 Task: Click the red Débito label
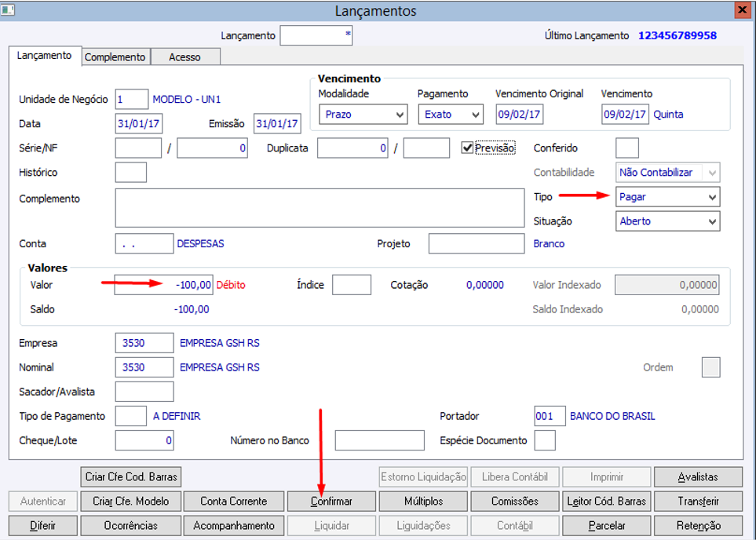tap(231, 285)
